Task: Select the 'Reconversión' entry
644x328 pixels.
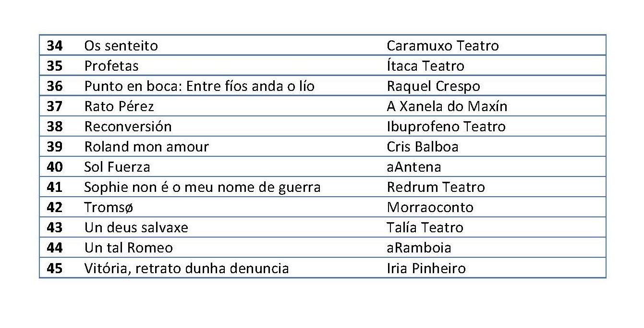Action: [x=128, y=126]
